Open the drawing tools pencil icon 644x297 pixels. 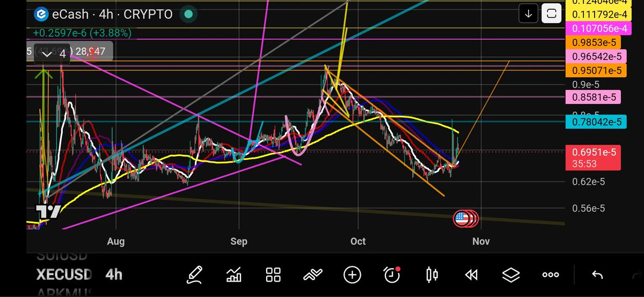tap(195, 275)
